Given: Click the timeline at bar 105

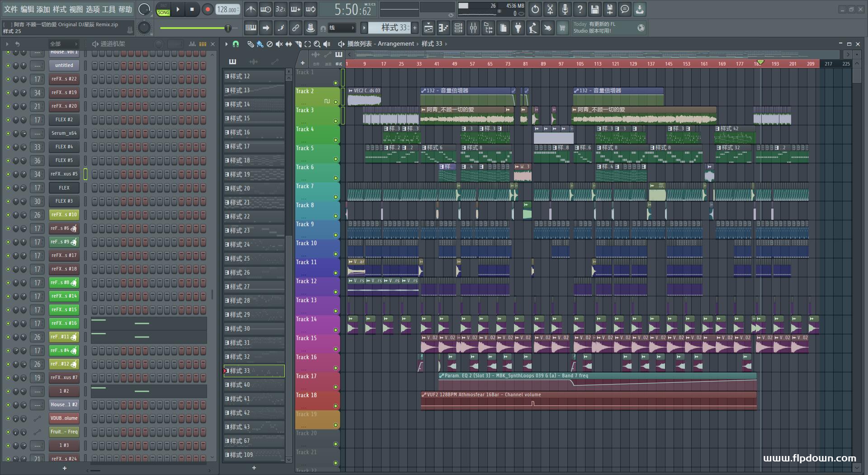Looking at the screenshot, I should (580, 64).
